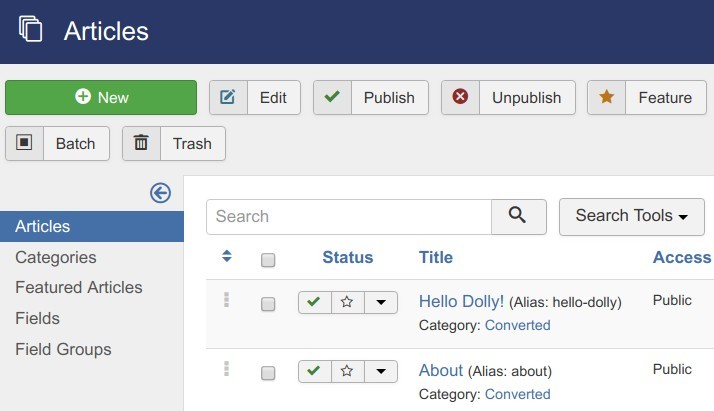Open the Hello Dolly! article link
The height and width of the screenshot is (411, 714).
click(x=461, y=301)
